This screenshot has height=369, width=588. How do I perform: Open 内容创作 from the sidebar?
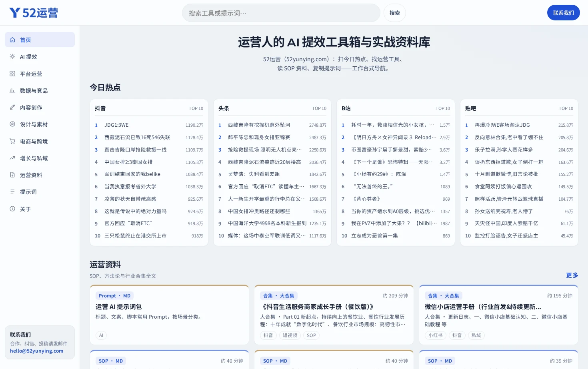[40, 108]
